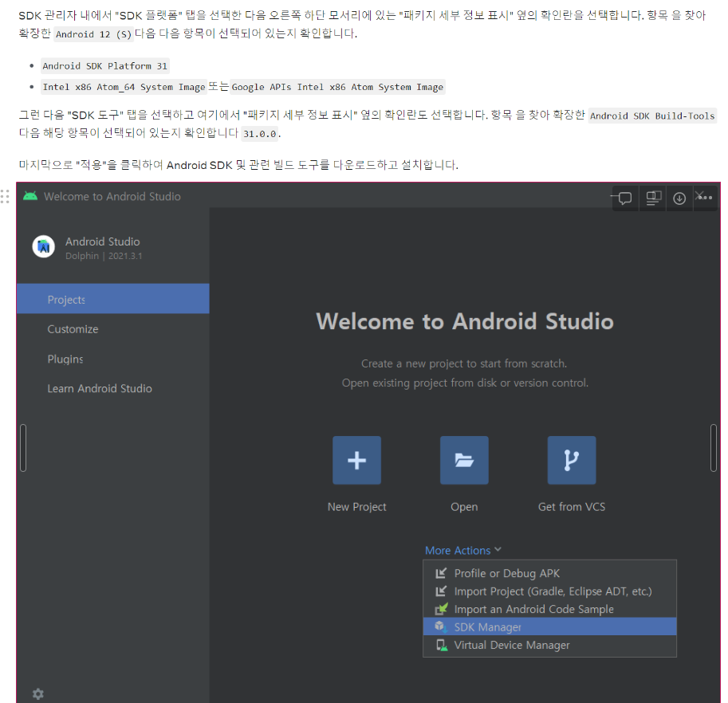Choose Import an Android Code Sample

(549, 609)
